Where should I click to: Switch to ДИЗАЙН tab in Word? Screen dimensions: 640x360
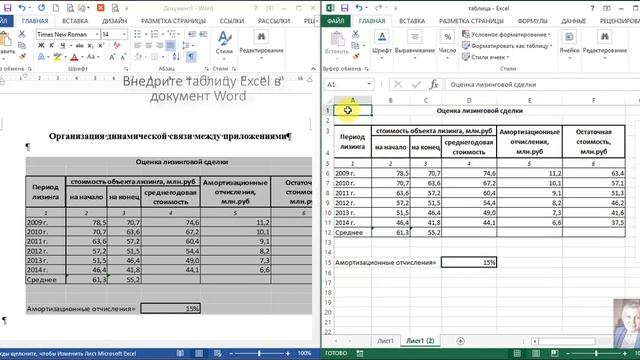pos(115,21)
